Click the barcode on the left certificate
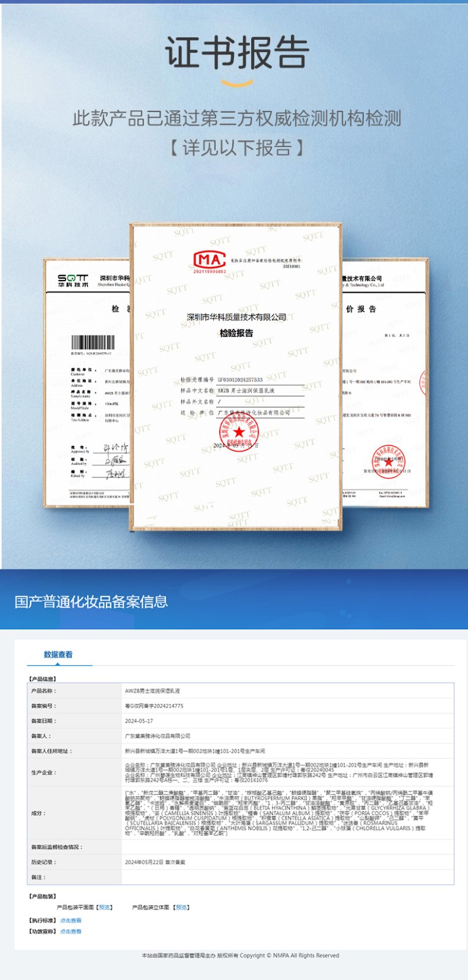The image size is (468, 980). tap(92, 342)
